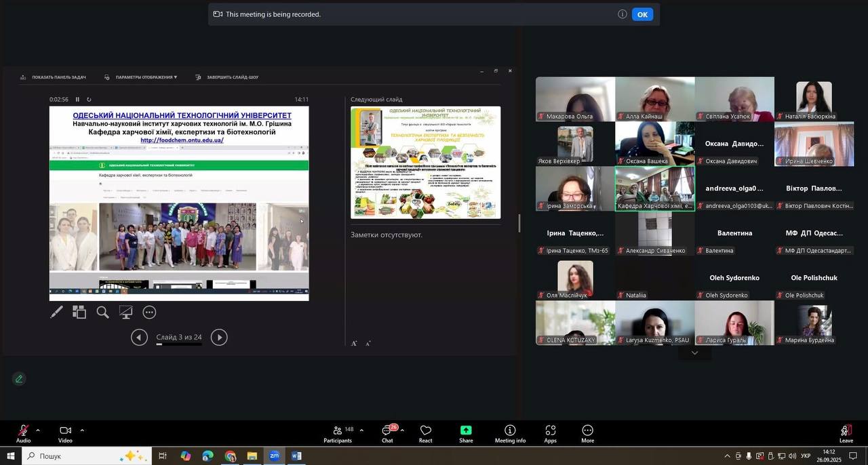Expand audio options arrow next to Audio
Screen dimensions: 868x465
[37, 430]
